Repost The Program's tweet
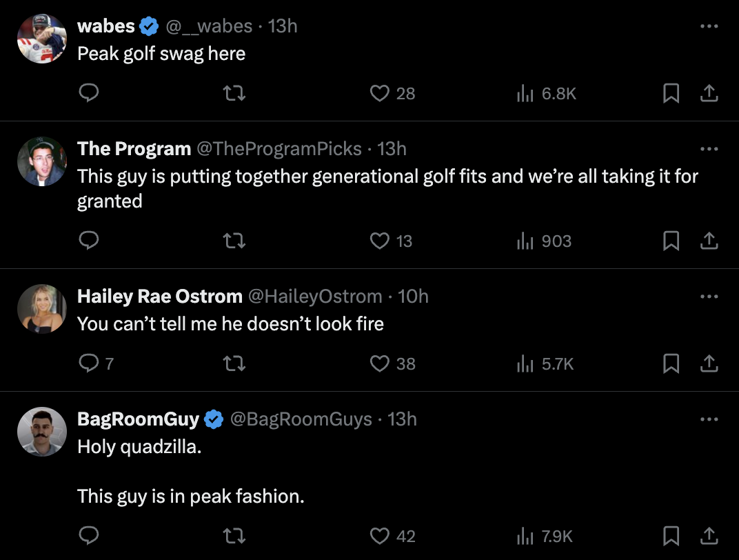Image resolution: width=739 pixels, height=560 pixels. 234,241
